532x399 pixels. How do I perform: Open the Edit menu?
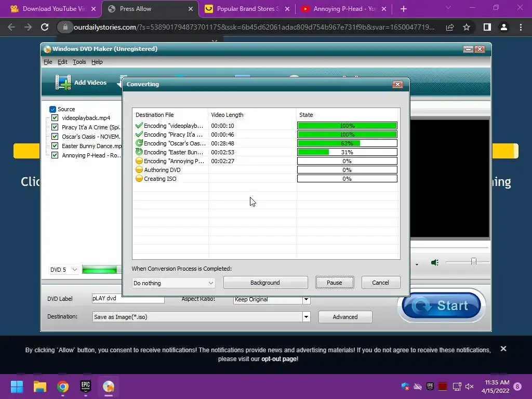62,62
